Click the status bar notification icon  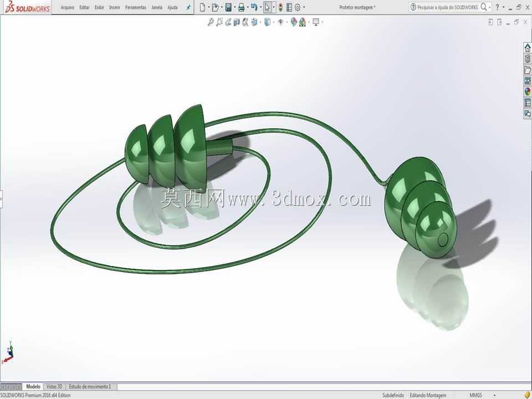coord(527,395)
